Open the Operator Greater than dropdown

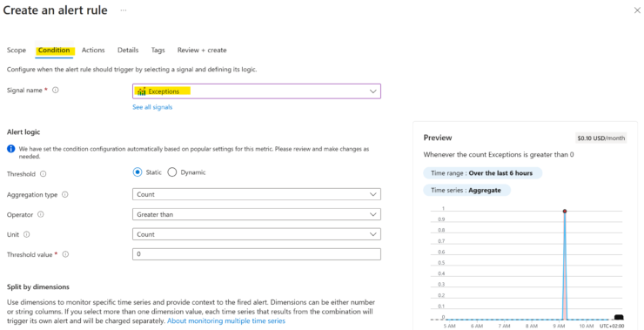[x=256, y=214]
